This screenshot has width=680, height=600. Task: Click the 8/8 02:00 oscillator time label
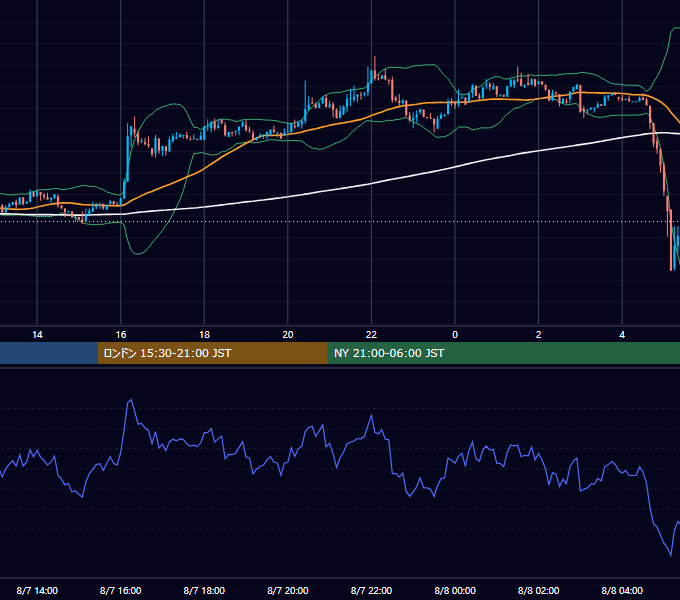[539, 590]
